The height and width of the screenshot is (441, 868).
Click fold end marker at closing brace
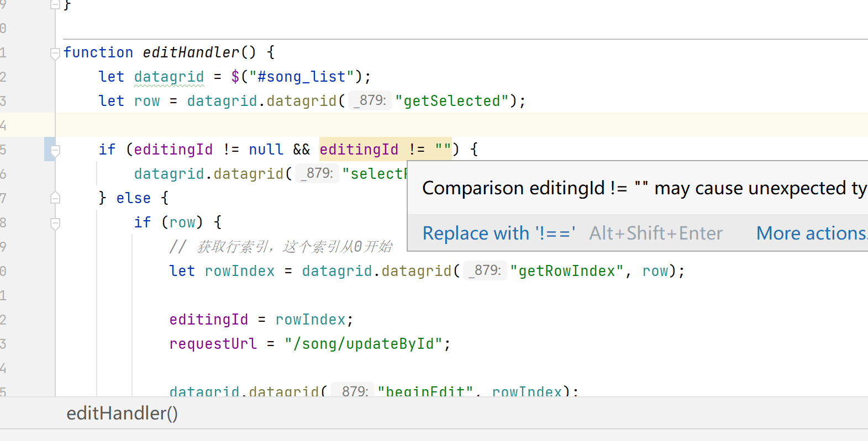55,5
